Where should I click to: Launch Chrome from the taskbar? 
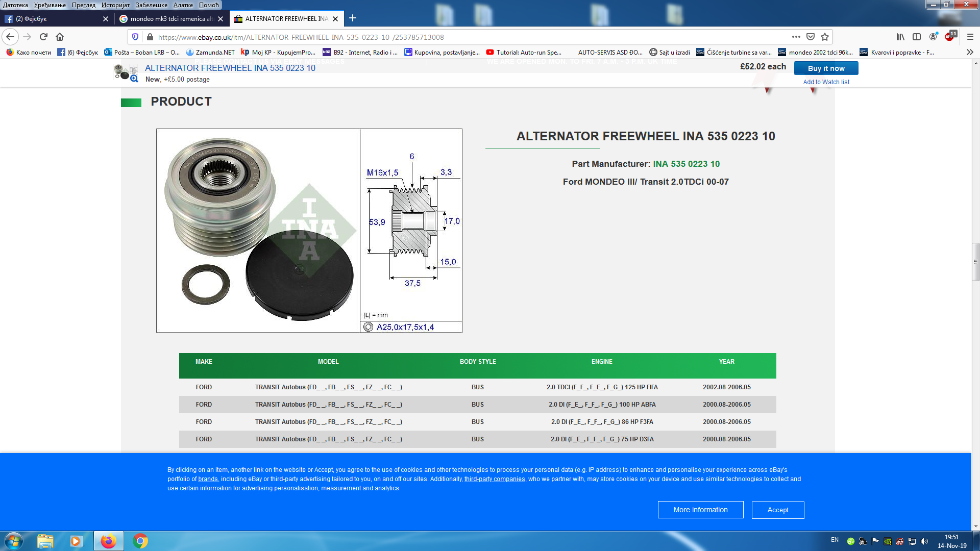tap(140, 541)
